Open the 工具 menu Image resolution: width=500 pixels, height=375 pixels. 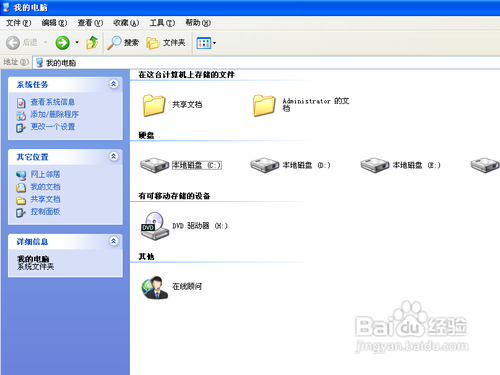pos(162,23)
